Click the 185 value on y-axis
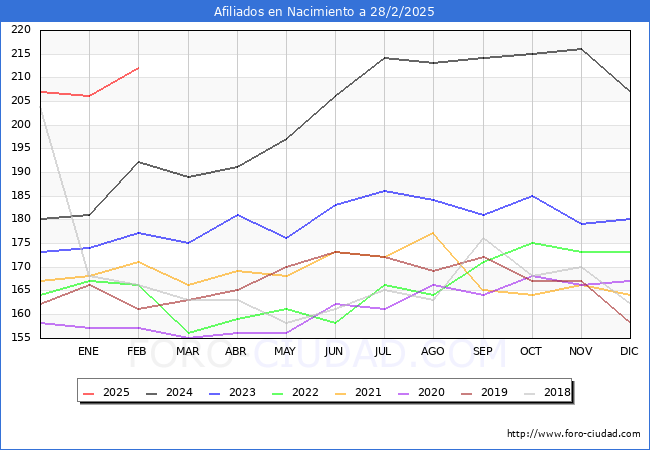The height and width of the screenshot is (450, 650). (21, 195)
